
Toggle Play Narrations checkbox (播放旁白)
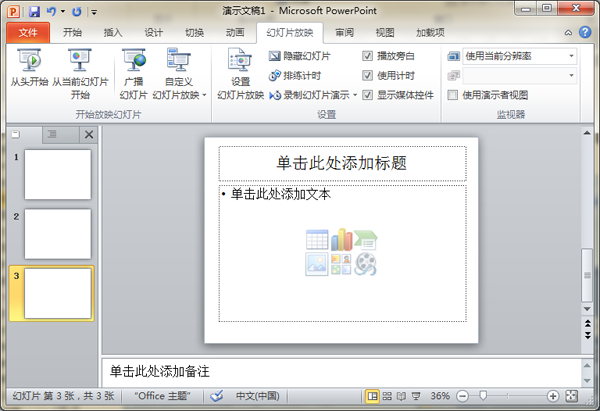coord(367,56)
